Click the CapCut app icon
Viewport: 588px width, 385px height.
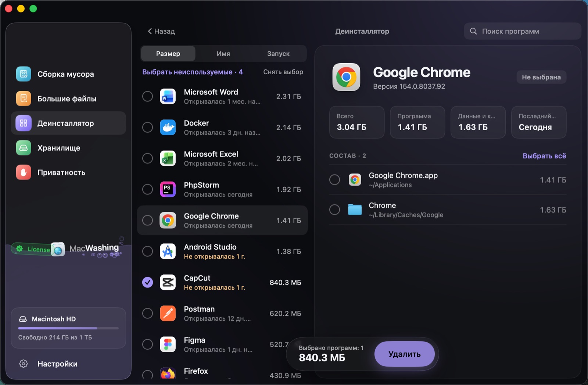pyautogui.click(x=168, y=282)
